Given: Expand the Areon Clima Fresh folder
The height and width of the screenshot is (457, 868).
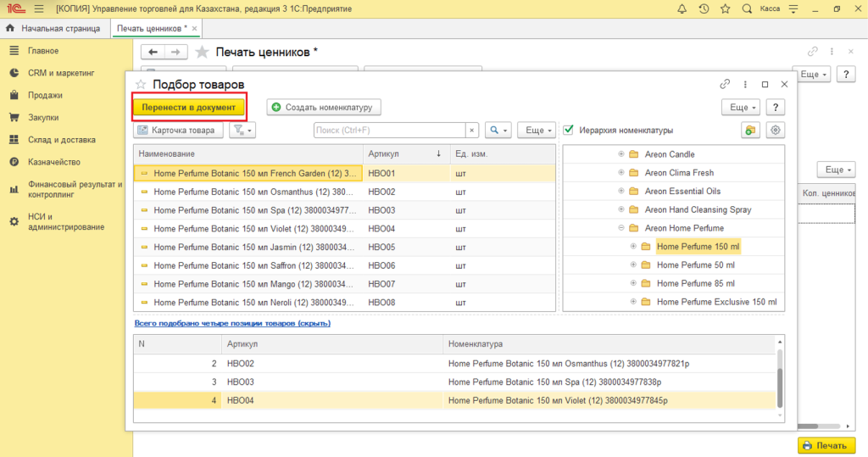Looking at the screenshot, I should pos(621,172).
